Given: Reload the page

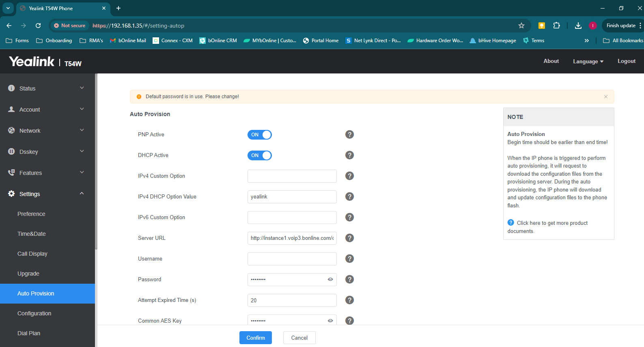Looking at the screenshot, I should click(x=38, y=26).
